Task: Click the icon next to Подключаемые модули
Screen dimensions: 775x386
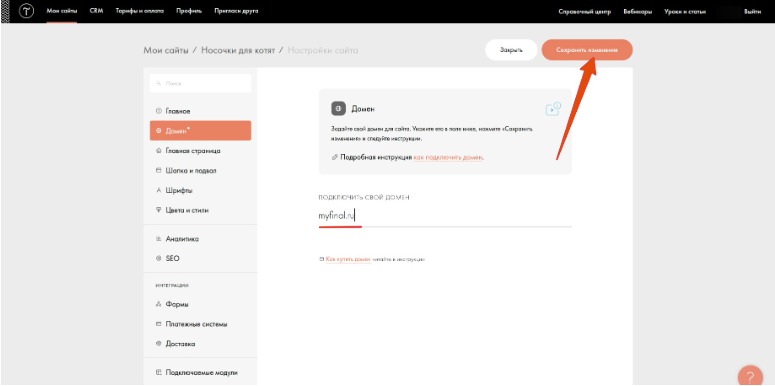Action: point(159,372)
